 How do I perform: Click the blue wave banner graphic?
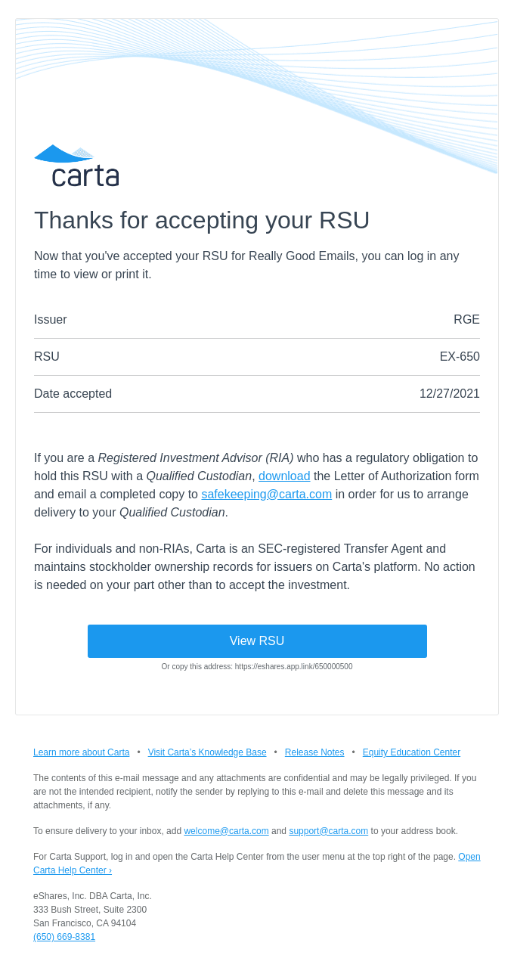click(257, 83)
